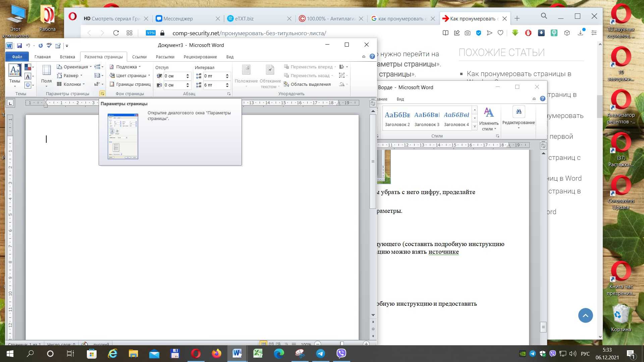Open the Темы (Themes) gallery button

(15, 75)
